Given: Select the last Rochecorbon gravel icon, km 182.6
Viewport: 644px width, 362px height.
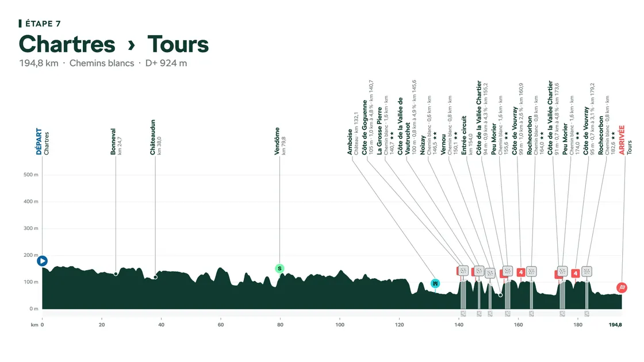Looking at the screenshot, I should (x=587, y=271).
